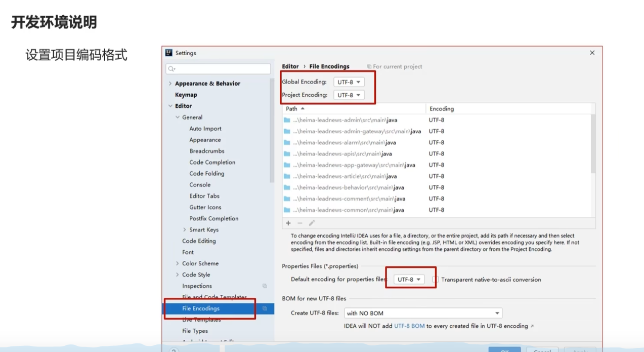Click the Encoding column header
The width and height of the screenshot is (644, 352).
[442, 108]
